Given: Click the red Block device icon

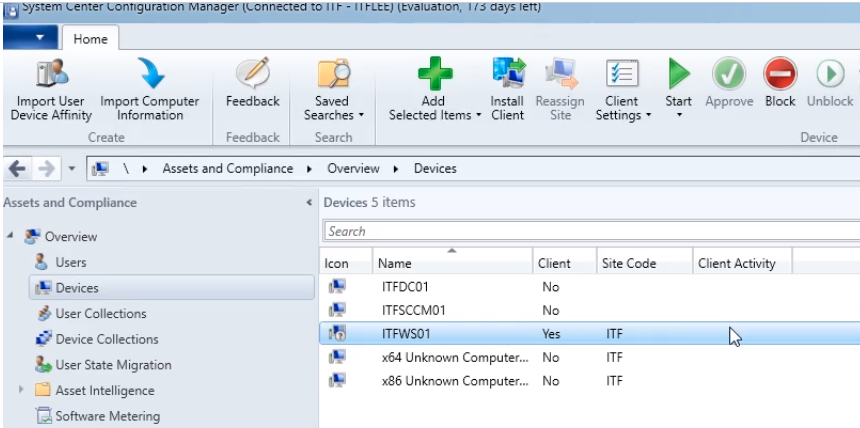Looking at the screenshot, I should tap(780, 73).
